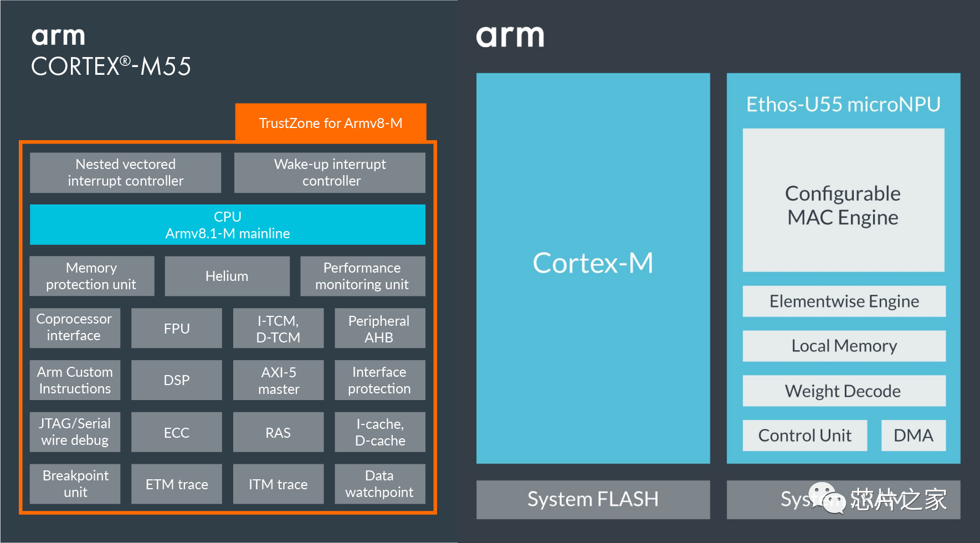Click the DMA block
The width and height of the screenshot is (980, 543).
914,435
